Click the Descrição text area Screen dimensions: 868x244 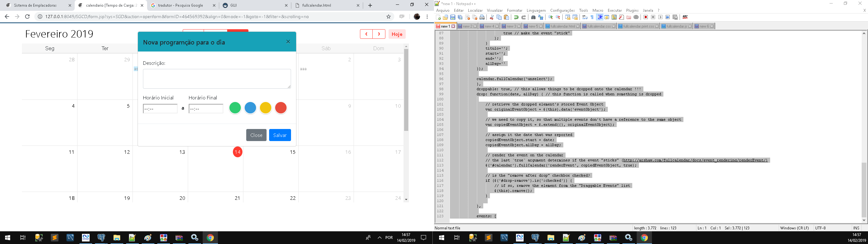[x=217, y=79]
